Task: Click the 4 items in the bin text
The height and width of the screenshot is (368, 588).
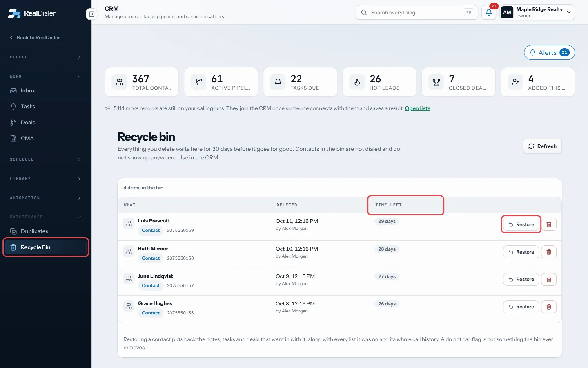Action: tap(143, 188)
